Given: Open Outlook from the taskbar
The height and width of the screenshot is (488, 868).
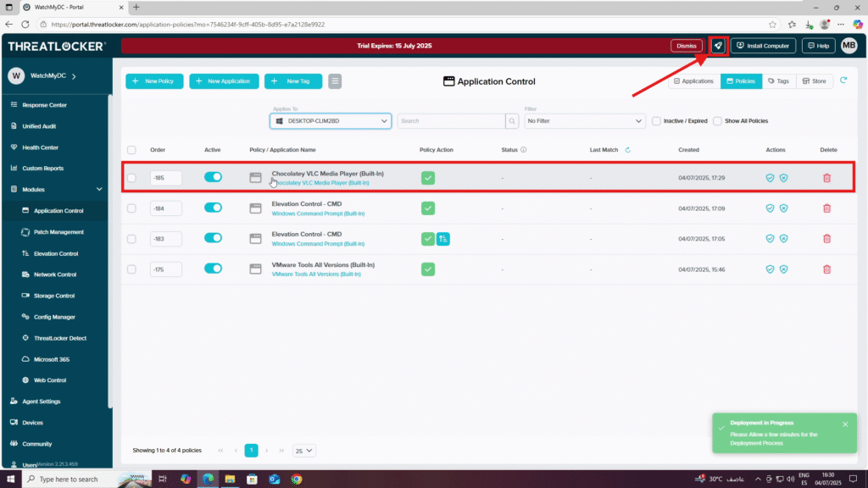Looking at the screenshot, I should click(x=275, y=480).
